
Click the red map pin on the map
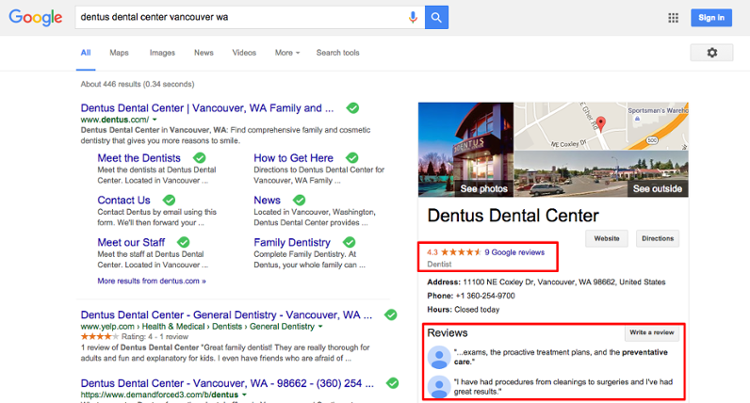click(601, 124)
